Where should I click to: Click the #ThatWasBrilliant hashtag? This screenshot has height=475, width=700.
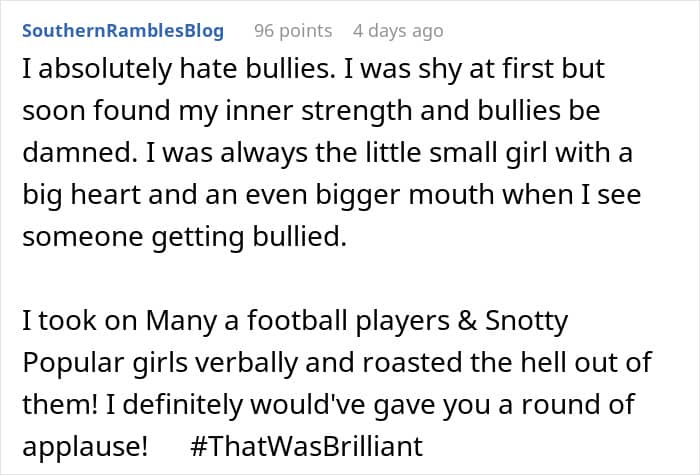pos(306,446)
